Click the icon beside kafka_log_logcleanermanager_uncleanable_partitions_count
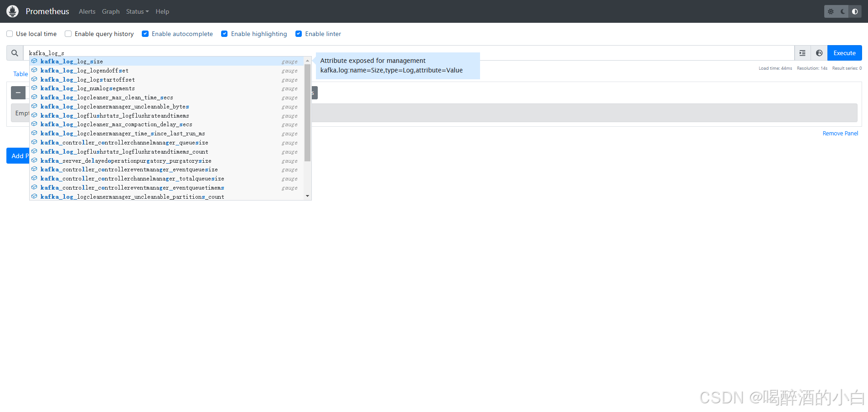Viewport: 868px width, 412px height. [x=34, y=196]
